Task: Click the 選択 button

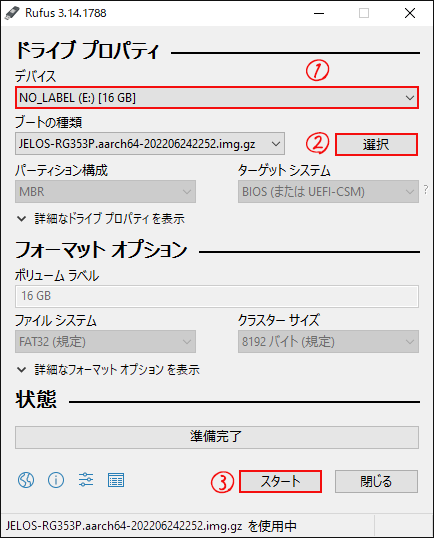Action: pyautogui.click(x=376, y=144)
